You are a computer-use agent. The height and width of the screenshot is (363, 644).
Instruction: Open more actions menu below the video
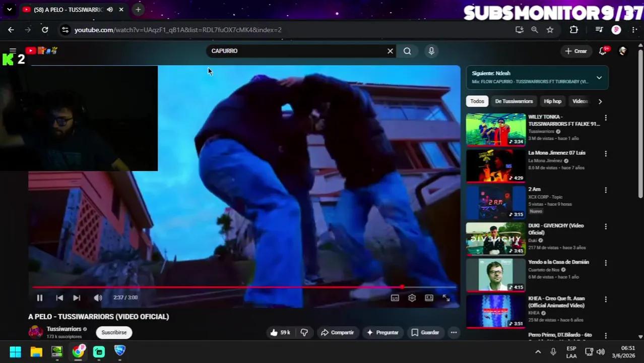click(454, 332)
